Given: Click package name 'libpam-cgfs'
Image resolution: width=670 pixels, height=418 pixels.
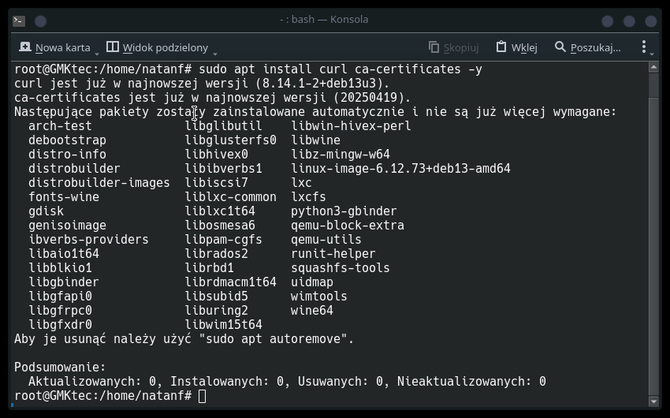Looking at the screenshot, I should 223,239.
